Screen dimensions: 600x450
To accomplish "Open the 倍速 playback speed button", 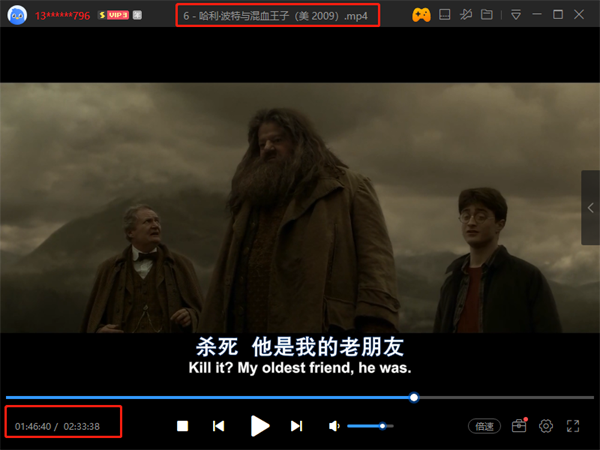I will click(x=484, y=426).
